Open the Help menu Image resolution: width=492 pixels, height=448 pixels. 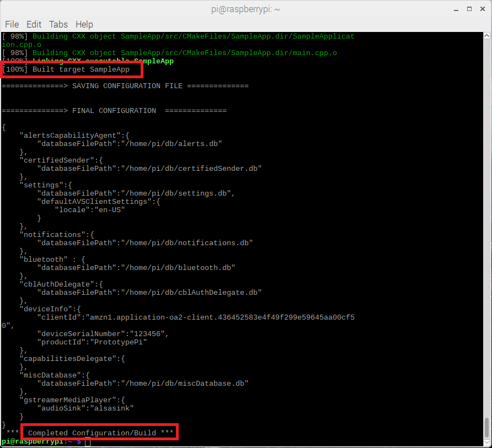click(x=84, y=24)
